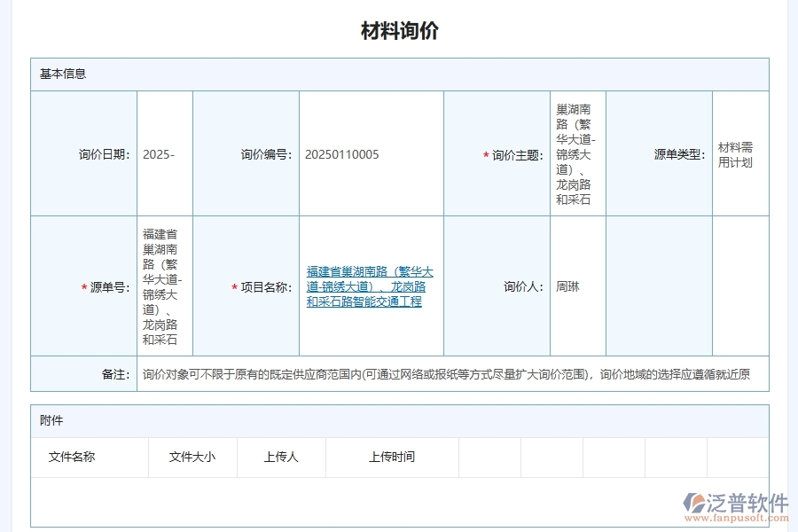Click the 文件名称 column header
The image size is (798, 532).
coord(75,458)
